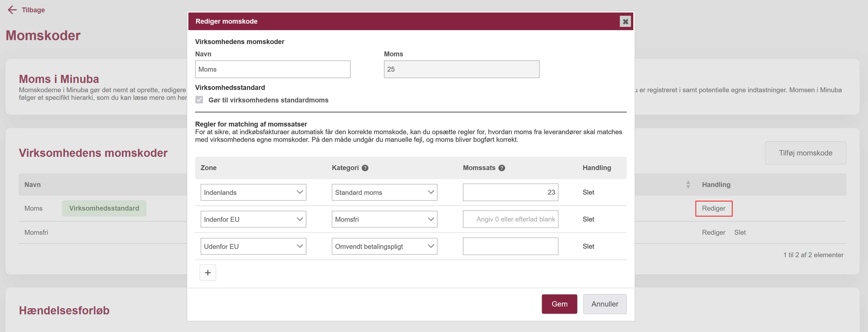Viewport: 868px width, 332px height.
Task: Open the Udenfor EU zone dropdown
Action: point(253,246)
